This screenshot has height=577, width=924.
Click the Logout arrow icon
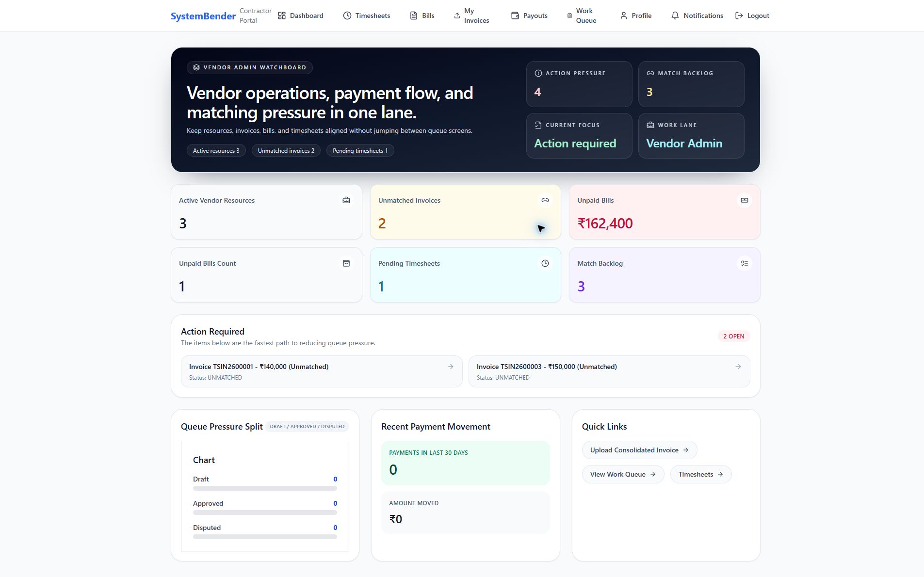tap(739, 16)
